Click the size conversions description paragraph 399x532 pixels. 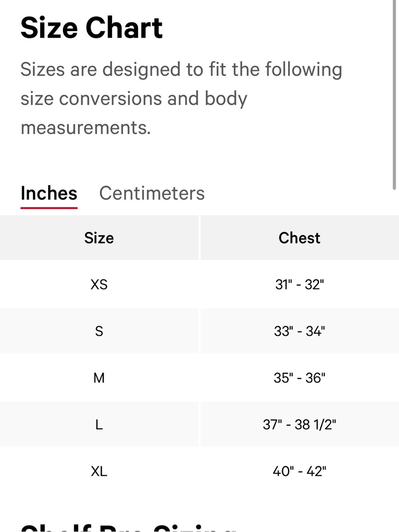click(181, 99)
